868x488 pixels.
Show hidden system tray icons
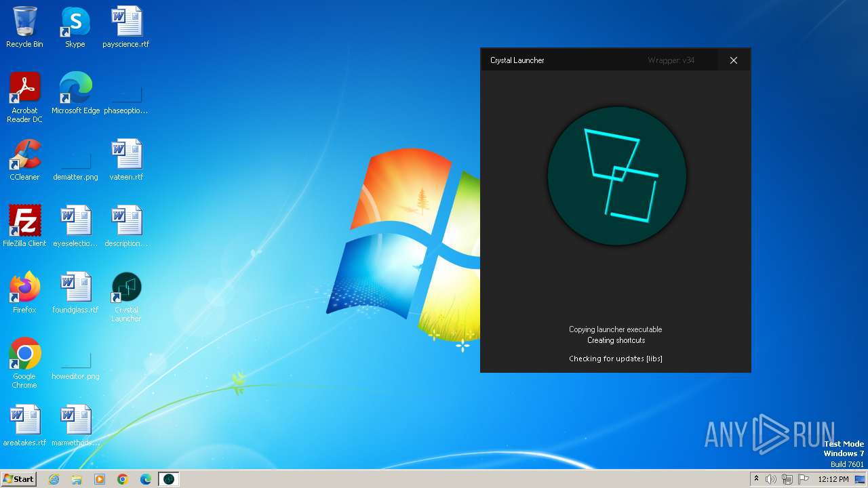pyautogui.click(x=756, y=479)
